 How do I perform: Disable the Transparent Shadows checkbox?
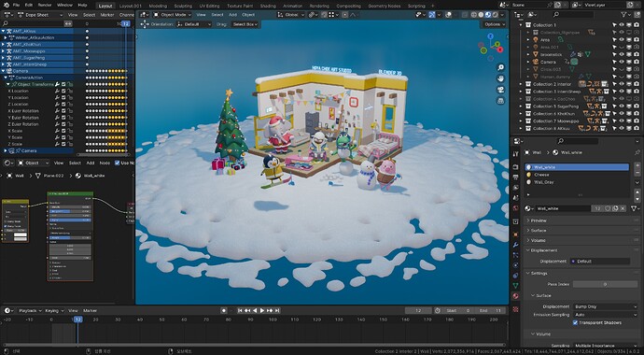click(576, 323)
